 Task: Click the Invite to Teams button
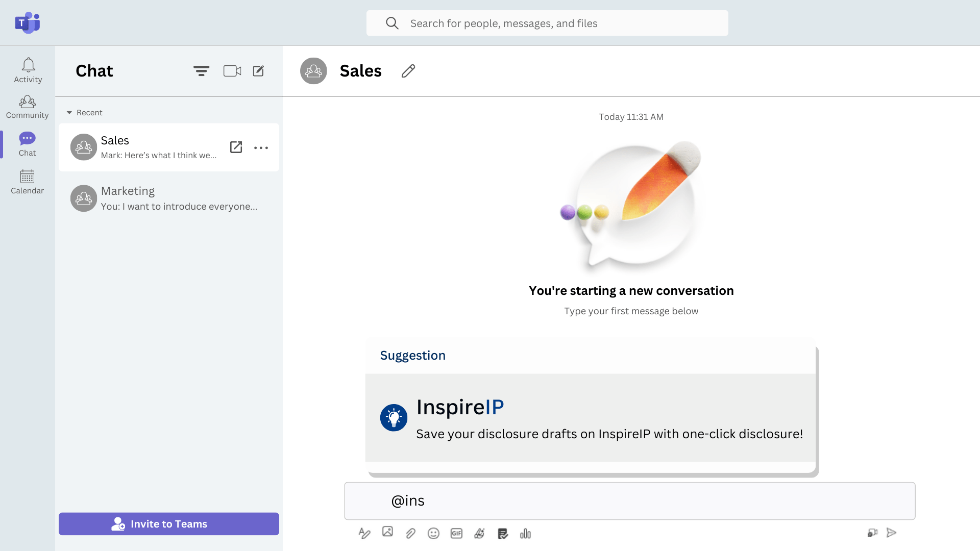(x=168, y=523)
